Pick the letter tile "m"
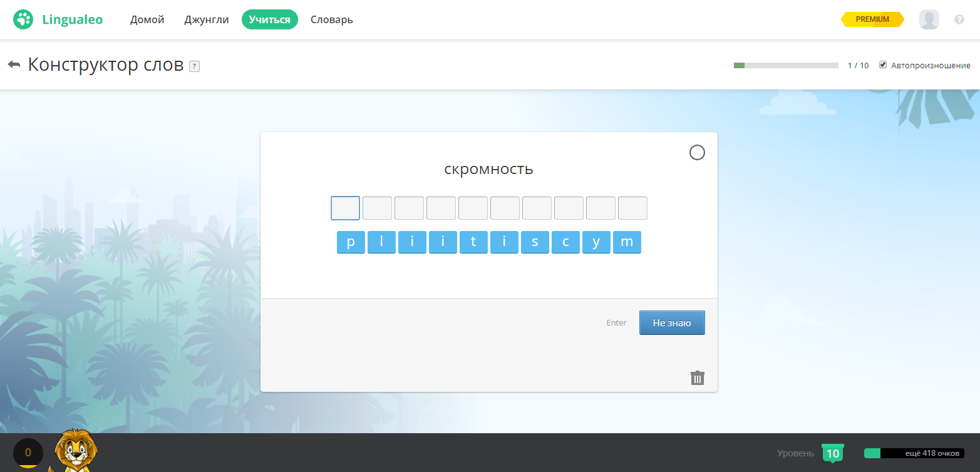Screen dimensions: 980x472 627,242
